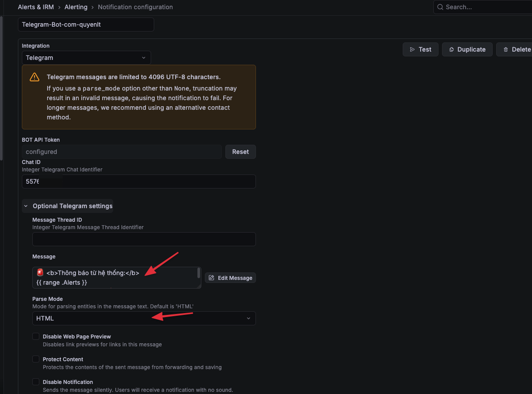Click the Duplicate copy icon
Screen dimensions: 532x394
pyautogui.click(x=452, y=49)
